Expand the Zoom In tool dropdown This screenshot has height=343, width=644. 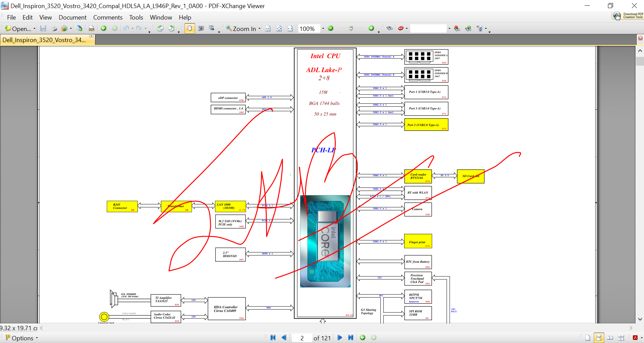(x=259, y=29)
